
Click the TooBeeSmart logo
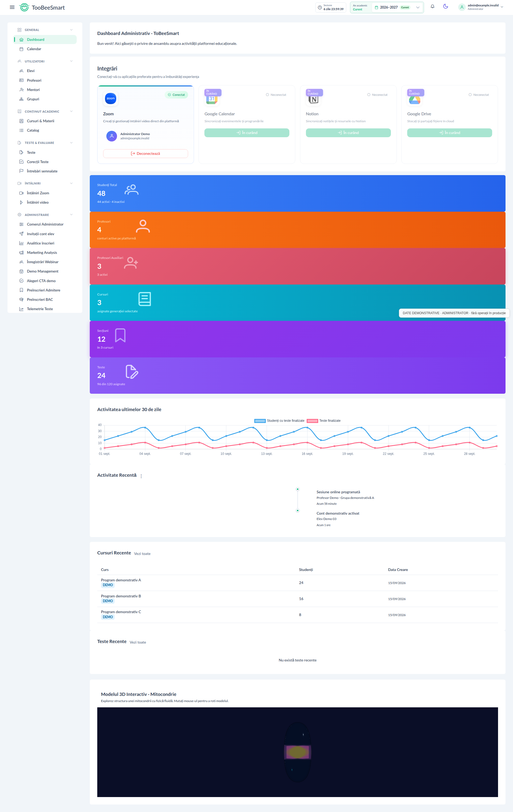[x=42, y=7]
